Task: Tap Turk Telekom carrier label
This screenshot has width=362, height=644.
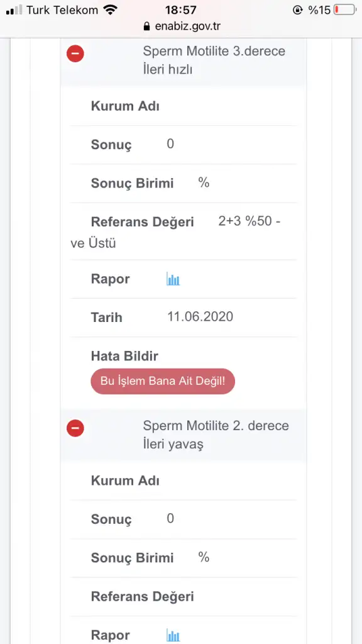Action: (62, 10)
